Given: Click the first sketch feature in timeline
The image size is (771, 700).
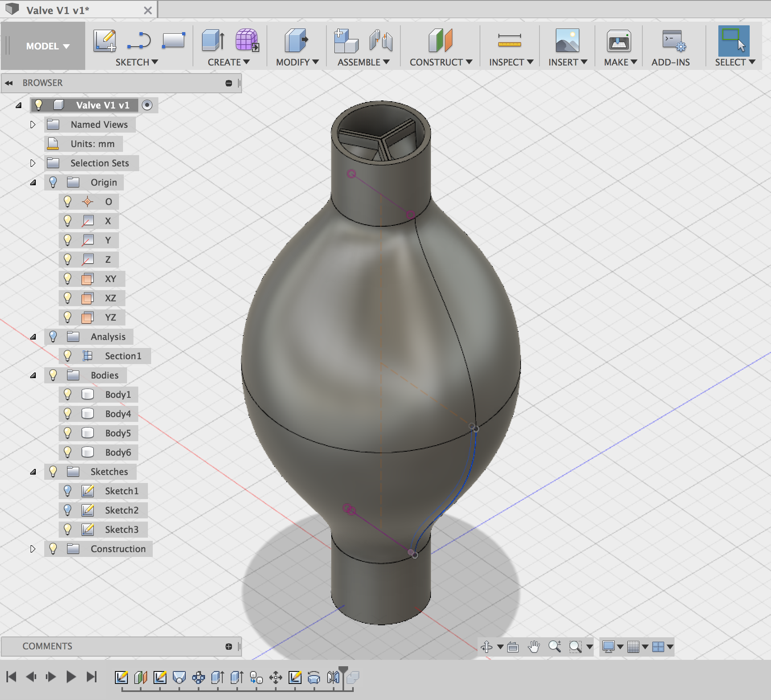Looking at the screenshot, I should click(121, 677).
